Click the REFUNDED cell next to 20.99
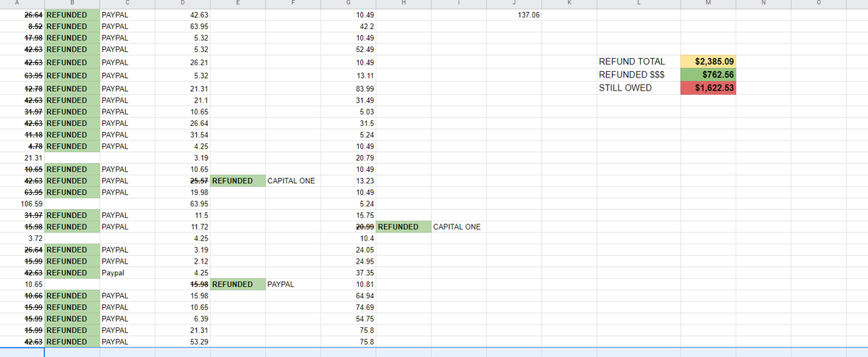Viewport: 868px width, 357px height. click(x=403, y=227)
